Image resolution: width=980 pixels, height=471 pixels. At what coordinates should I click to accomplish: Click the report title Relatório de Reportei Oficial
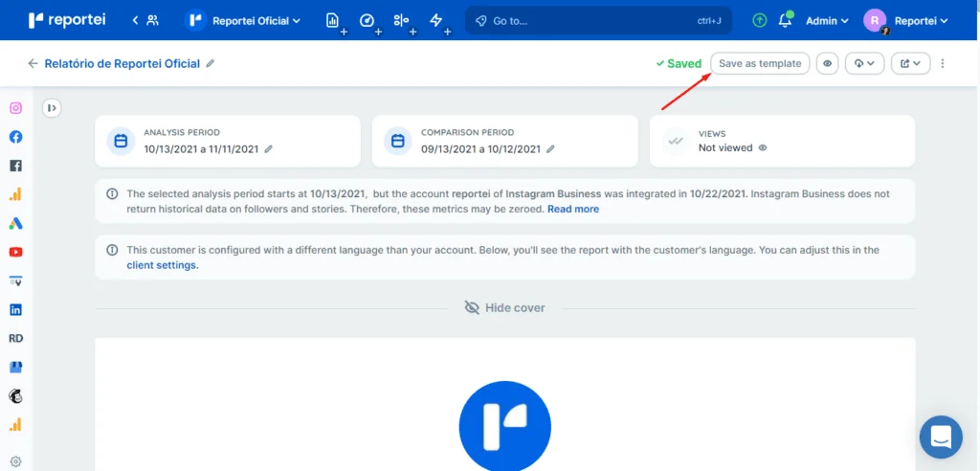click(122, 63)
